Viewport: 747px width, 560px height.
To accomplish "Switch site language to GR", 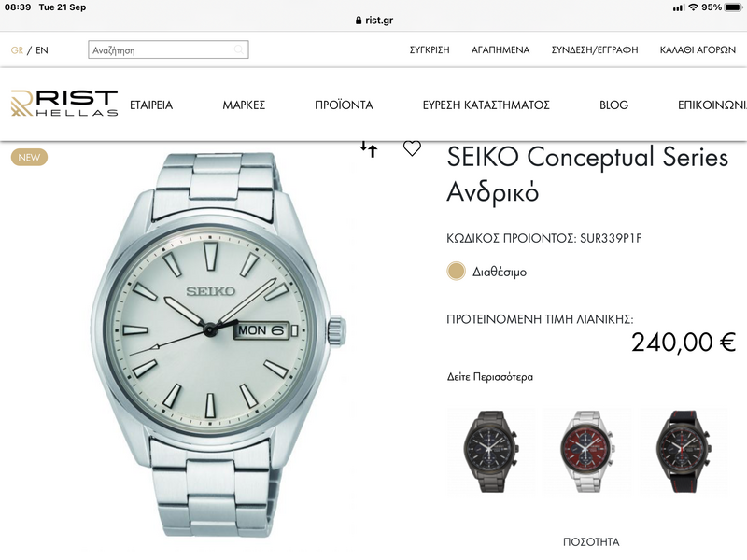I will (x=17, y=50).
